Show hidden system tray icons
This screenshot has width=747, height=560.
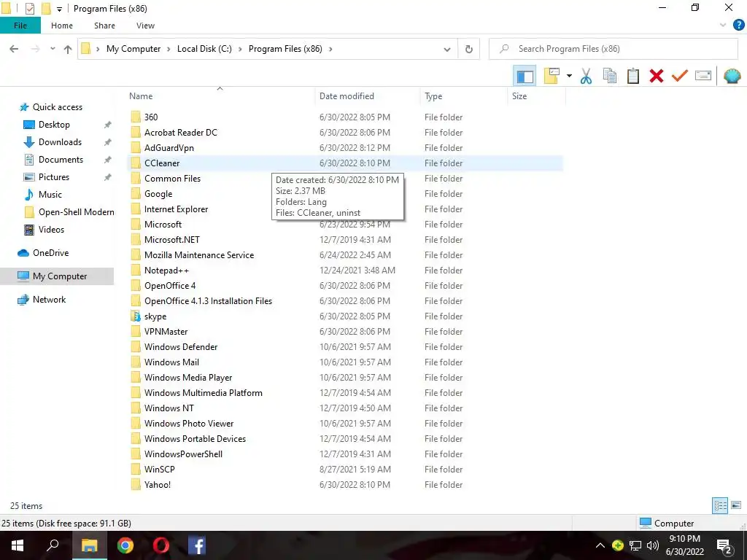pos(600,545)
